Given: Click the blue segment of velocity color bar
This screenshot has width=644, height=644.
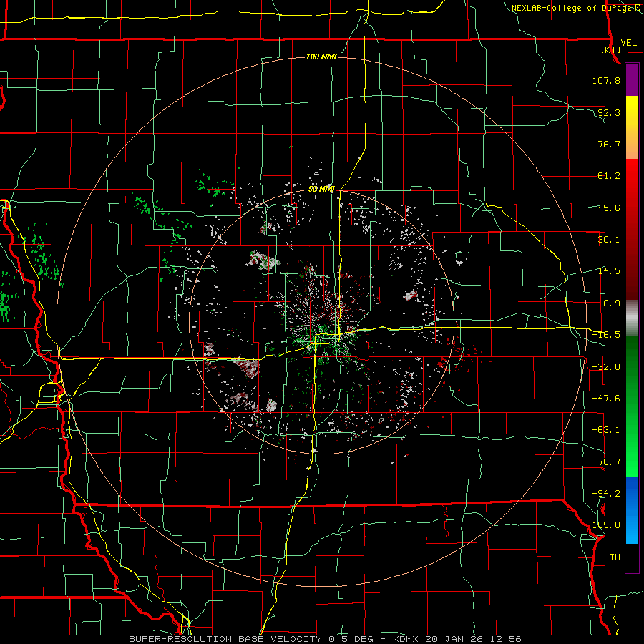Looking at the screenshot, I should tap(632, 510).
